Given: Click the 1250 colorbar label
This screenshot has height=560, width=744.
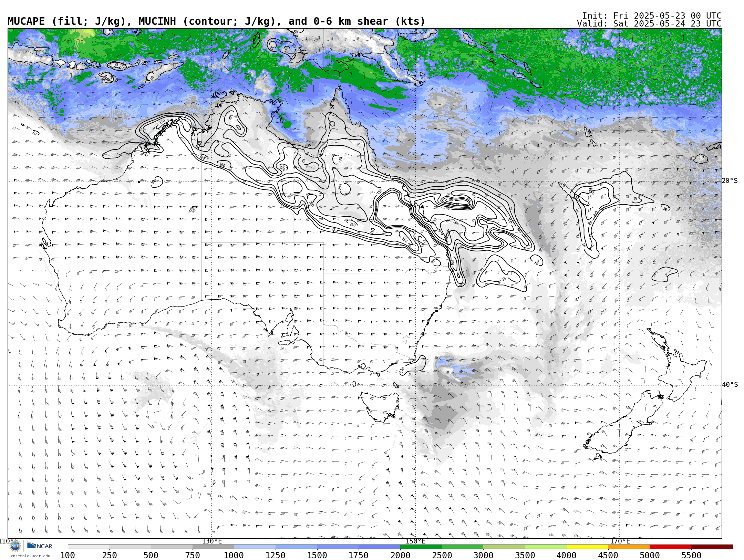Looking at the screenshot, I should pos(276,556).
